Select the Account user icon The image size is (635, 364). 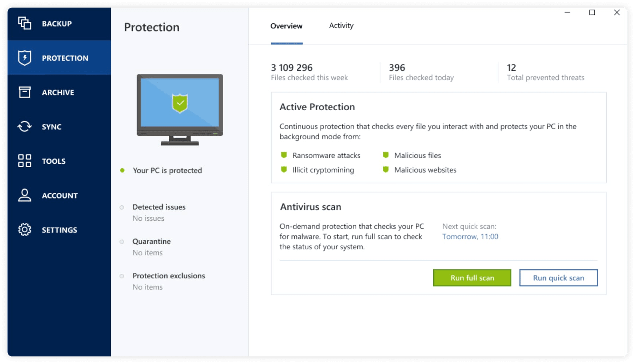tap(24, 194)
